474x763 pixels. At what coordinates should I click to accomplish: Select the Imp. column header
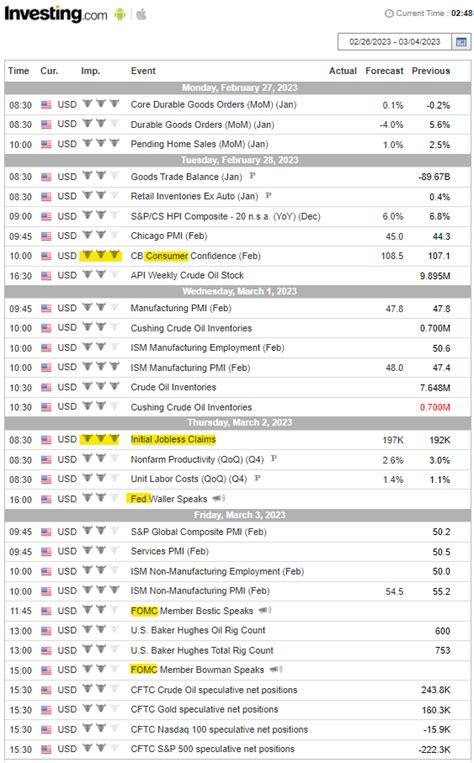[x=91, y=71]
